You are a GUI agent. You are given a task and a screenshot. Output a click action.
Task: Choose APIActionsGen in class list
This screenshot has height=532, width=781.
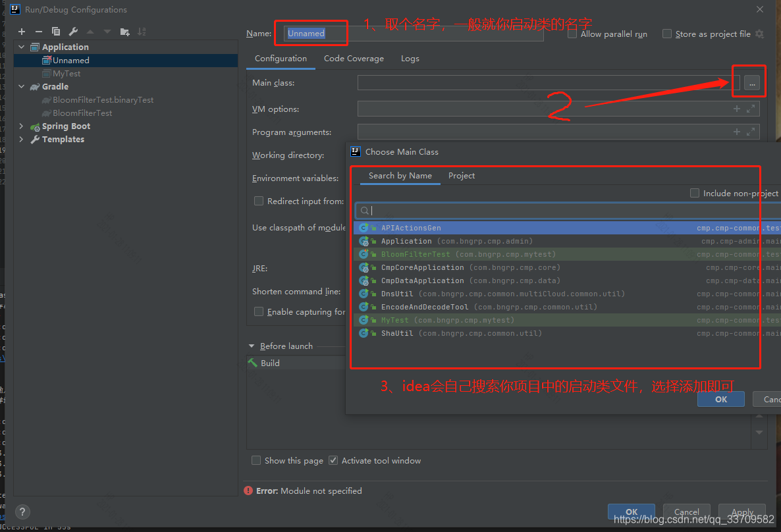point(568,228)
